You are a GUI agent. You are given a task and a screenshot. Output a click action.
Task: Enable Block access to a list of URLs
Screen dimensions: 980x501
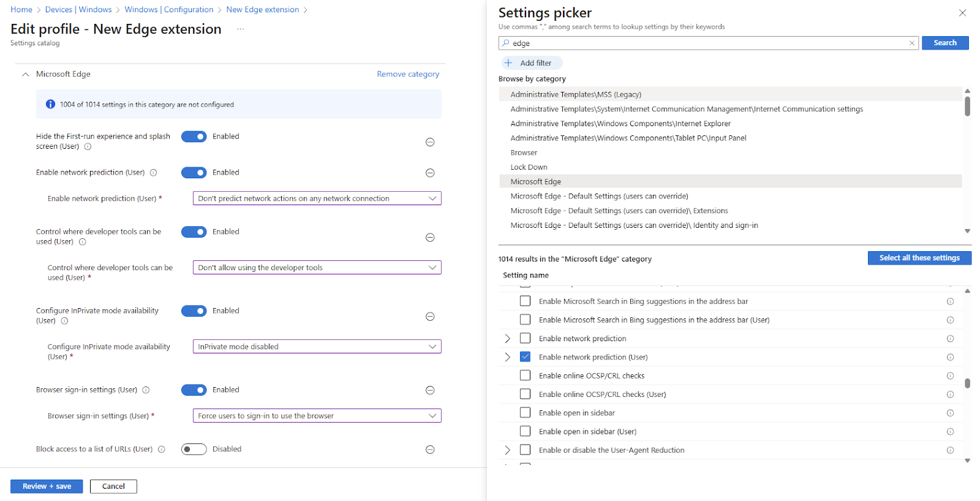pyautogui.click(x=194, y=450)
